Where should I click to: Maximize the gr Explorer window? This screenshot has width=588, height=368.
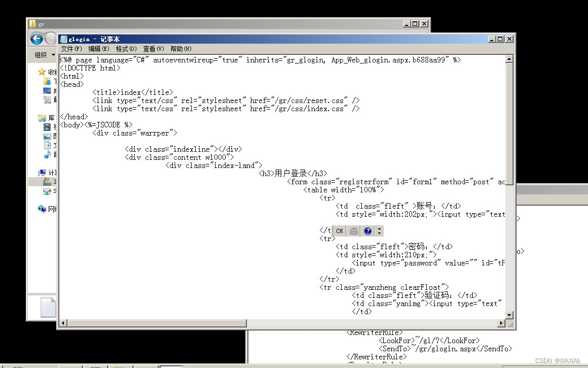coord(415,24)
